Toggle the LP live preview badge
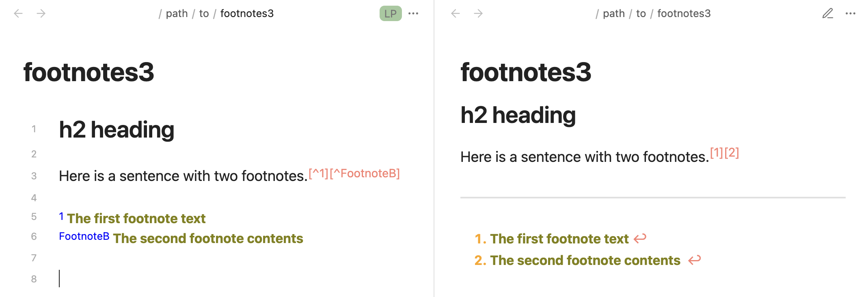The height and width of the screenshot is (297, 868). 390,13
